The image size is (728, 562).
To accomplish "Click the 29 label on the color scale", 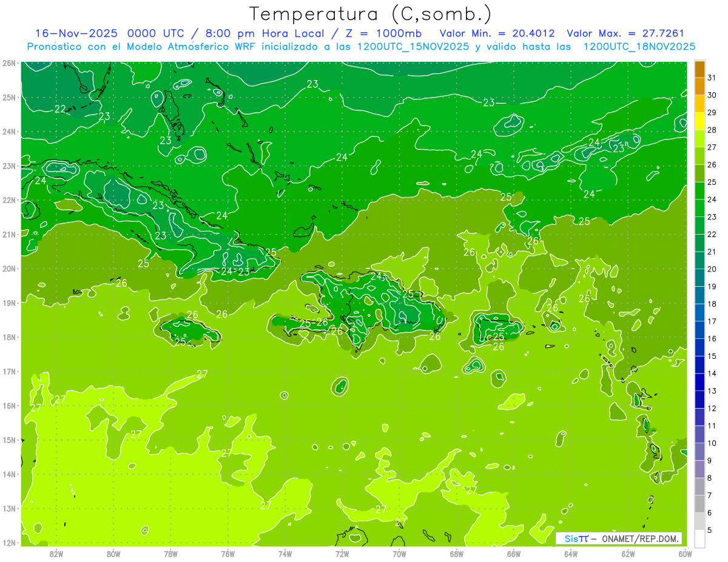I will 712,112.
